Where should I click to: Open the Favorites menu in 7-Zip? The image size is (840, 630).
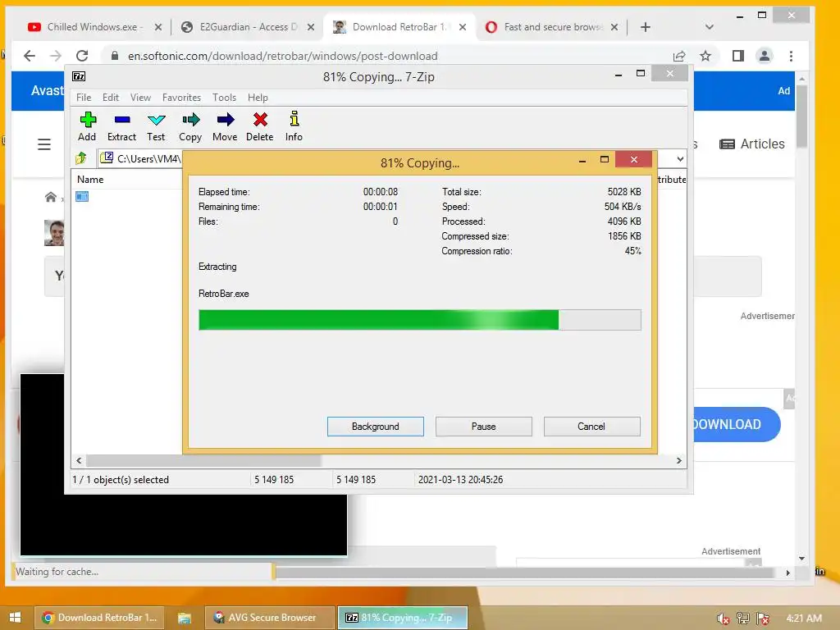(181, 98)
